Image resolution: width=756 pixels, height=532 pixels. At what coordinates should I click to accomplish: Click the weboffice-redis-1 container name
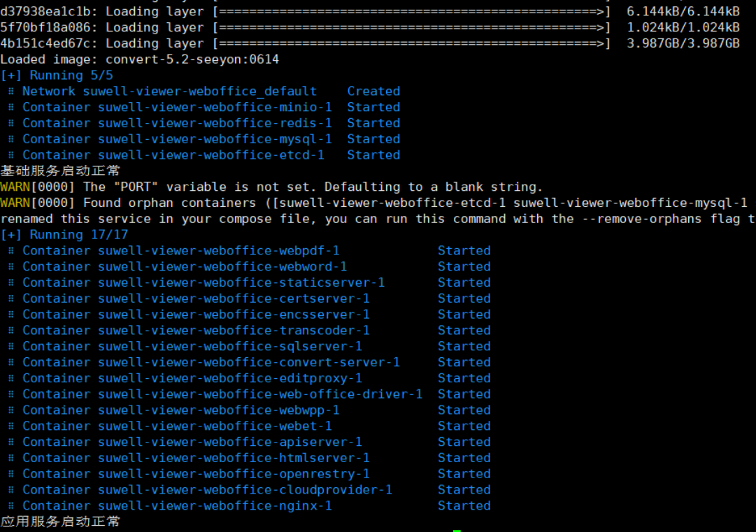[215, 124]
